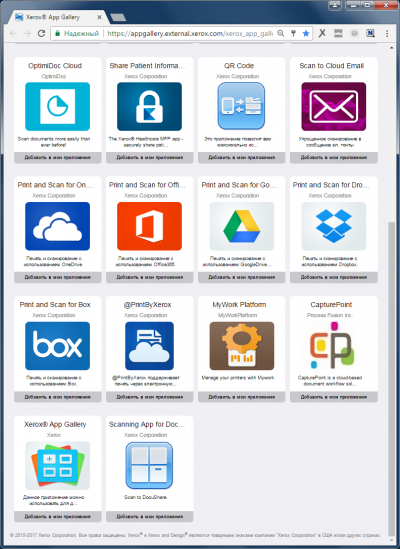
Task: Select the MyWork Platform gear icon
Action: pyautogui.click(x=242, y=346)
